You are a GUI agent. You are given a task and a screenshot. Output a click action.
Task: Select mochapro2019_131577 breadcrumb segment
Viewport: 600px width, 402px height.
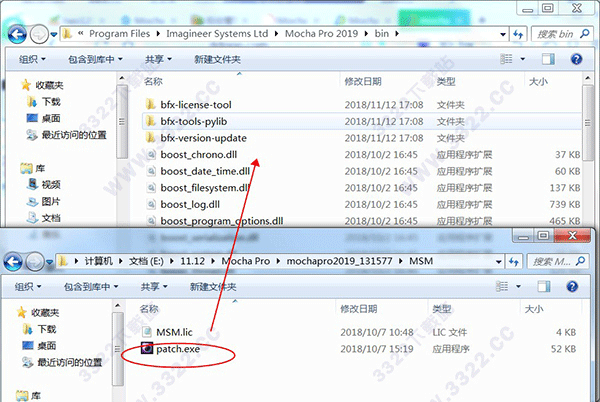click(339, 261)
